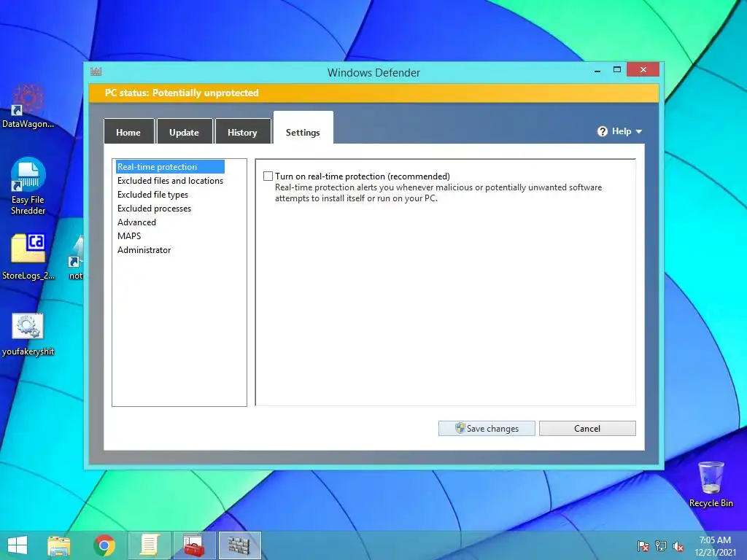Open the Update tab
Viewport: 747px width, 560px height.
pyautogui.click(x=185, y=132)
